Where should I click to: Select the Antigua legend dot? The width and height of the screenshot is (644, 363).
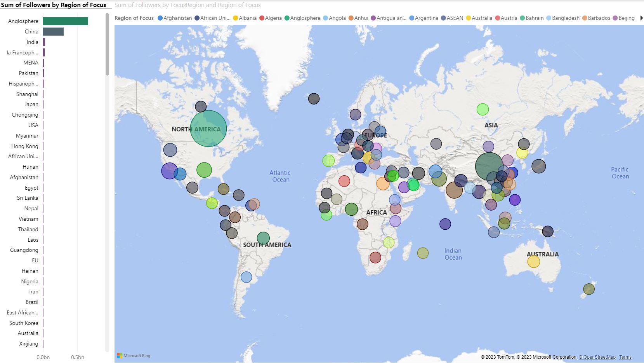pyautogui.click(x=373, y=18)
